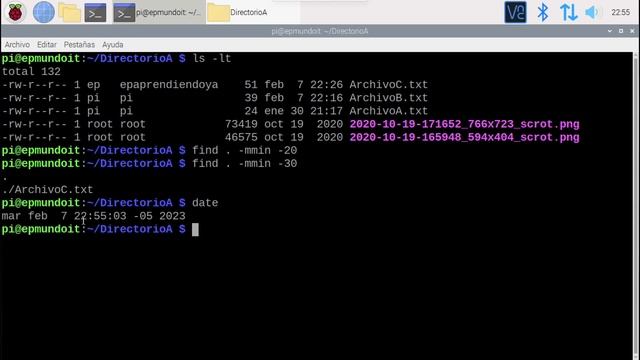The height and width of the screenshot is (360, 640).
Task: Minimize the terminal window
Action: pos(610,31)
